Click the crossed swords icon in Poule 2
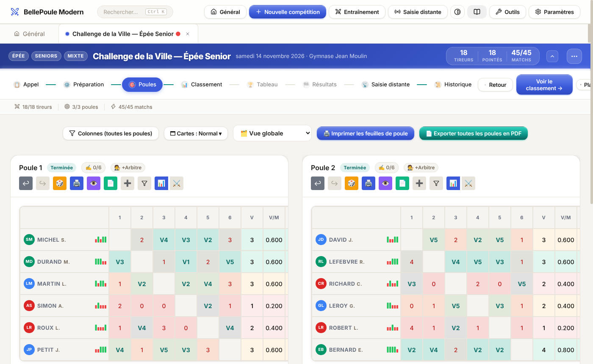 coord(468,183)
